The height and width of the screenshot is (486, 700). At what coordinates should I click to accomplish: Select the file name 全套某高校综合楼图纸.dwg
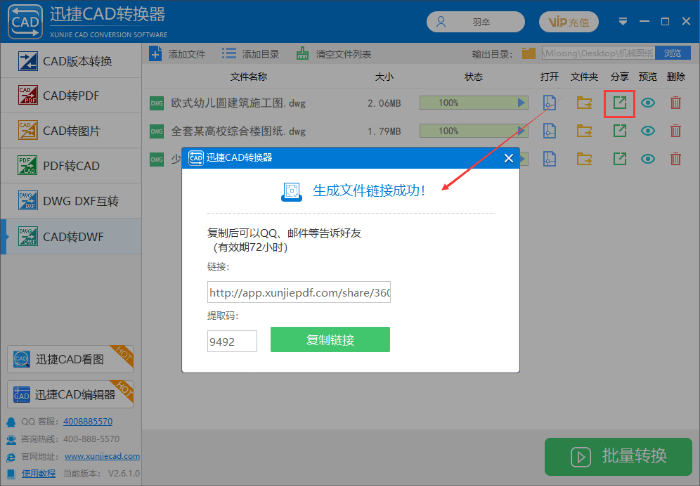click(238, 131)
